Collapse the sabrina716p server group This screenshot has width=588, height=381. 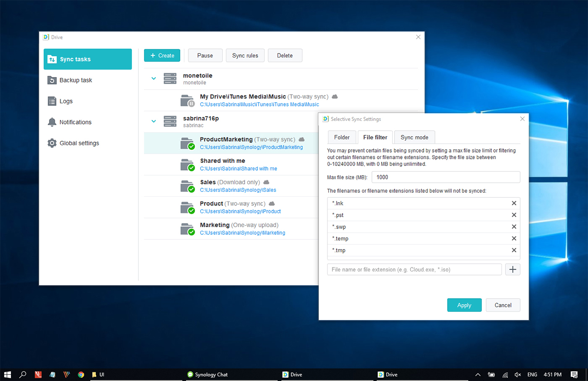(154, 121)
